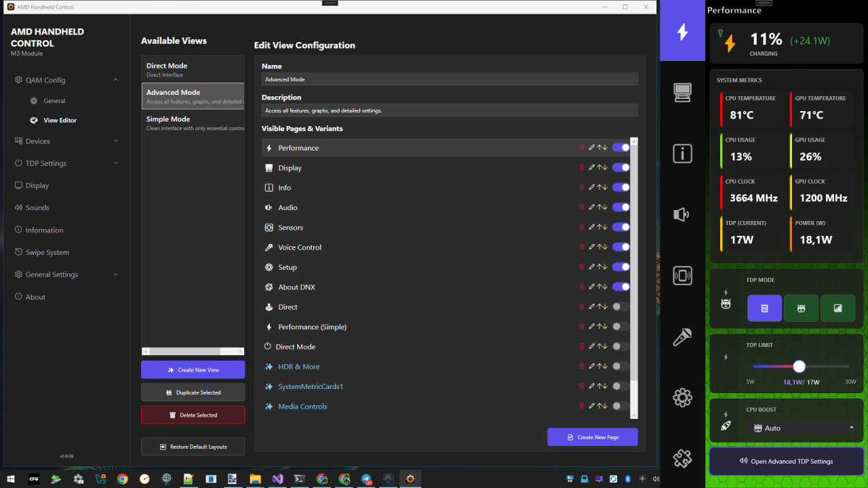Open the Windows Start menu
868x488 pixels.
(12, 479)
